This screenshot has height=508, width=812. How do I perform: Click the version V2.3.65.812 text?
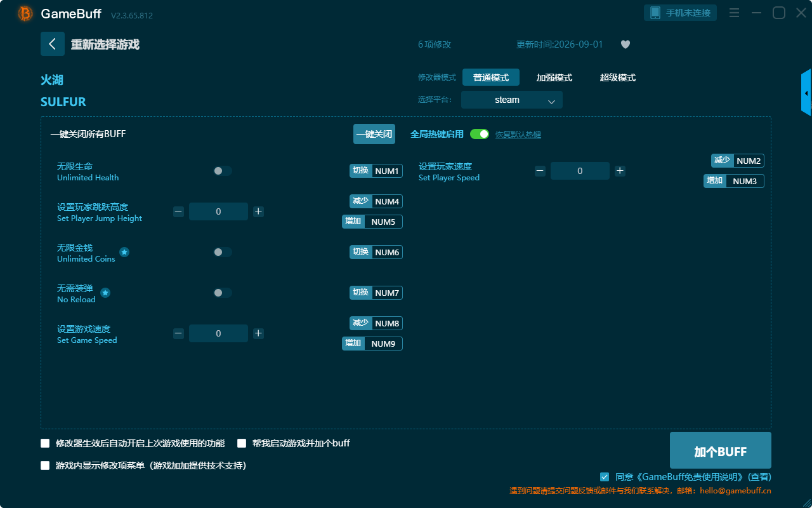click(132, 15)
